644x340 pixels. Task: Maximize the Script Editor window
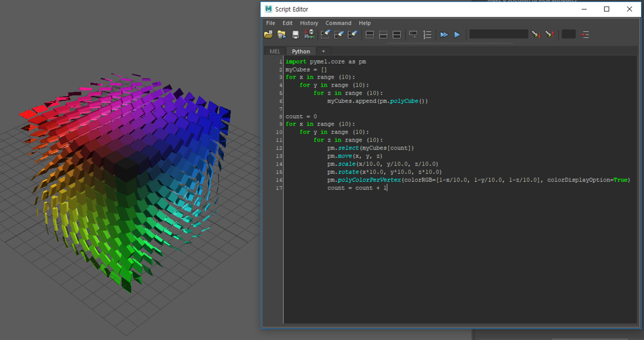[607, 9]
